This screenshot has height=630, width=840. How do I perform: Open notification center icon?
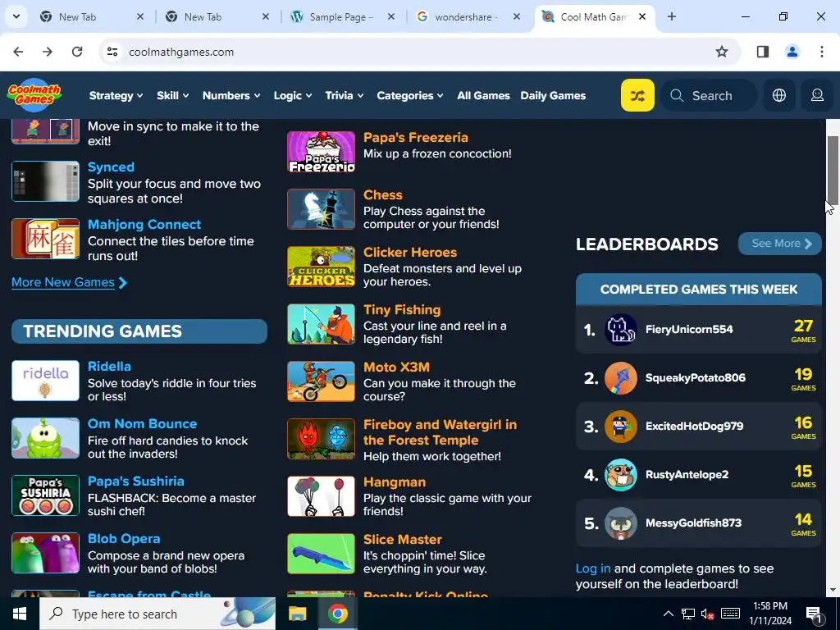point(814,614)
